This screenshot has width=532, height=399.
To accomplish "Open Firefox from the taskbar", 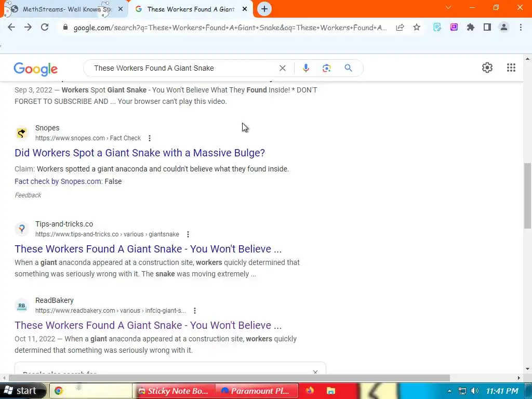I will click(x=310, y=391).
